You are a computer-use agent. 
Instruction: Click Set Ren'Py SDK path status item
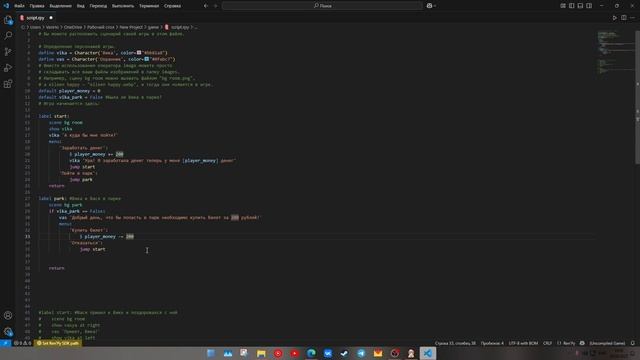click(58, 343)
